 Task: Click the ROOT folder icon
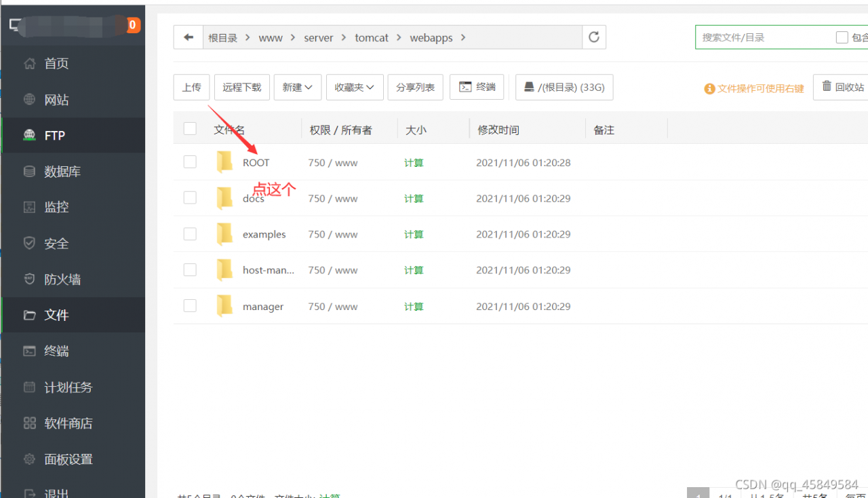(225, 162)
